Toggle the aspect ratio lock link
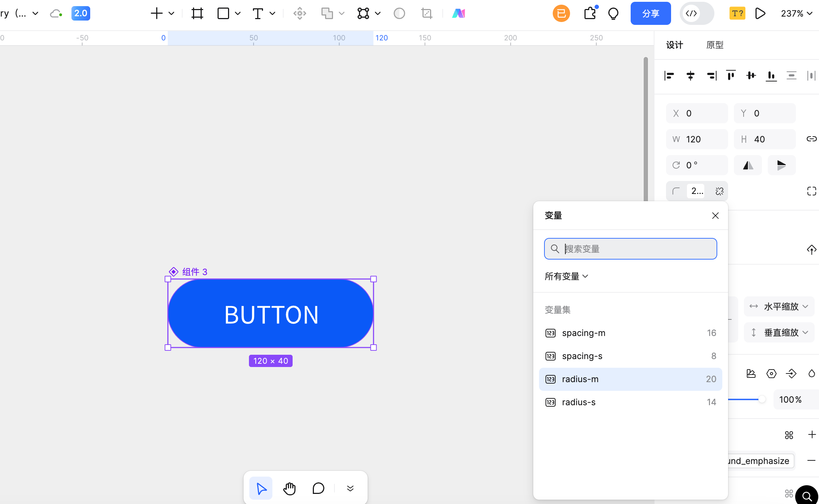The width and height of the screenshot is (819, 504). click(x=811, y=139)
